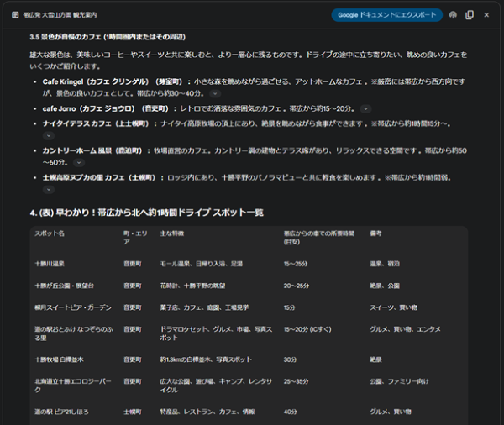Click the duration cell 15〜20分 (ICすぐ)
504x425 pixels.
click(x=307, y=329)
